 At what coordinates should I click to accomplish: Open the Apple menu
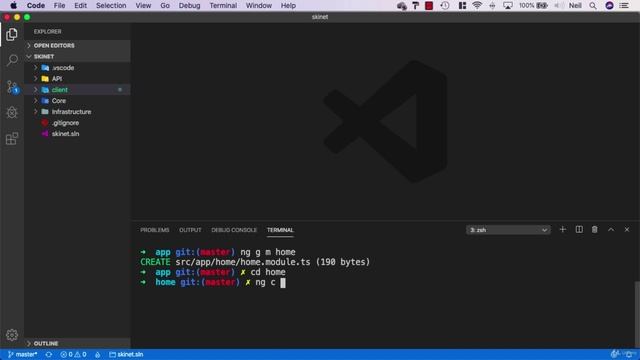[x=13, y=5]
